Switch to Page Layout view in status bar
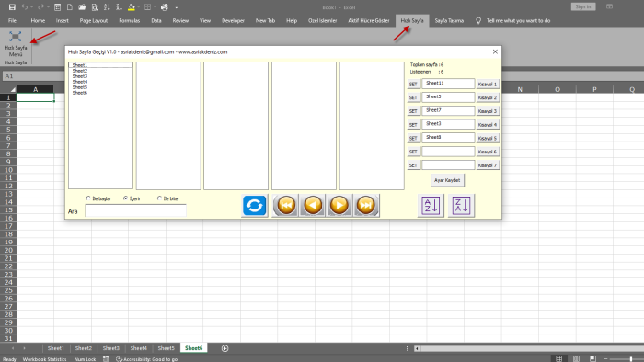 point(576,358)
